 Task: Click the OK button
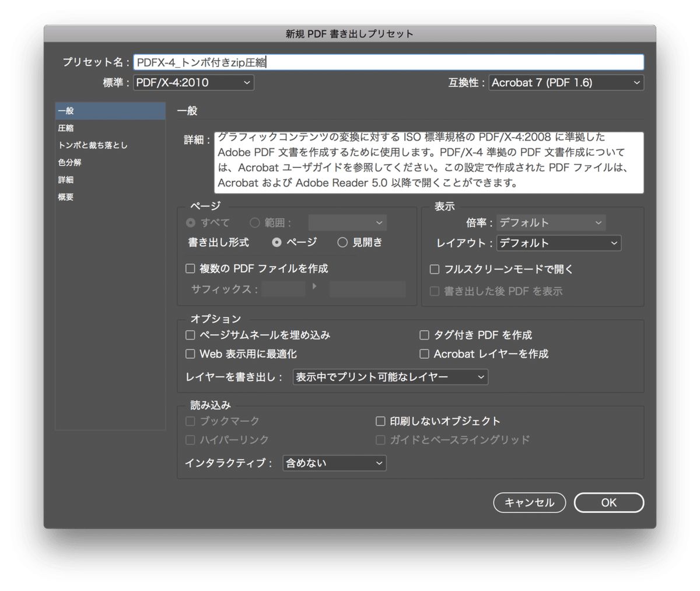(608, 502)
